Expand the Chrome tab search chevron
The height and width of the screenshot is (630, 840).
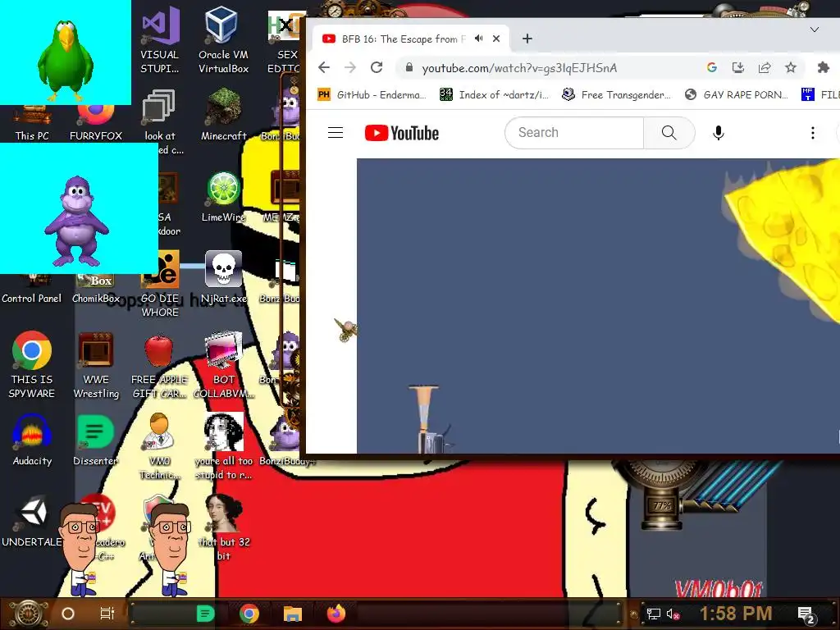(815, 30)
